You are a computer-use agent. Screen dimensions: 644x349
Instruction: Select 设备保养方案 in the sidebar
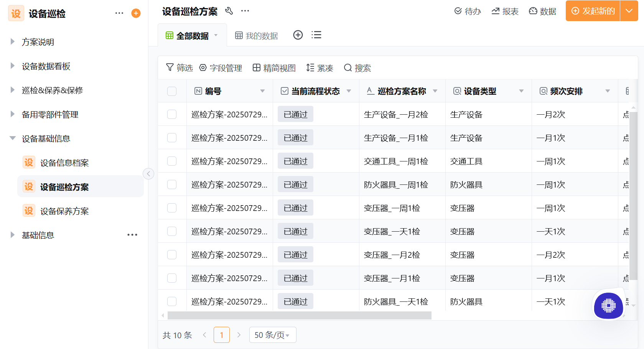click(x=64, y=211)
